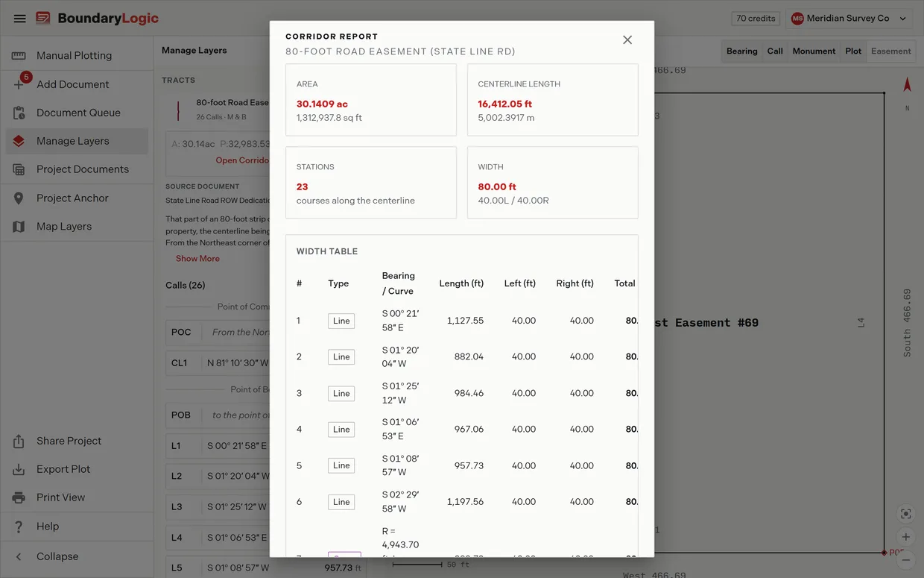Image resolution: width=924 pixels, height=578 pixels.
Task: Click the 882.04 length cell in row 2
Action: tap(469, 357)
